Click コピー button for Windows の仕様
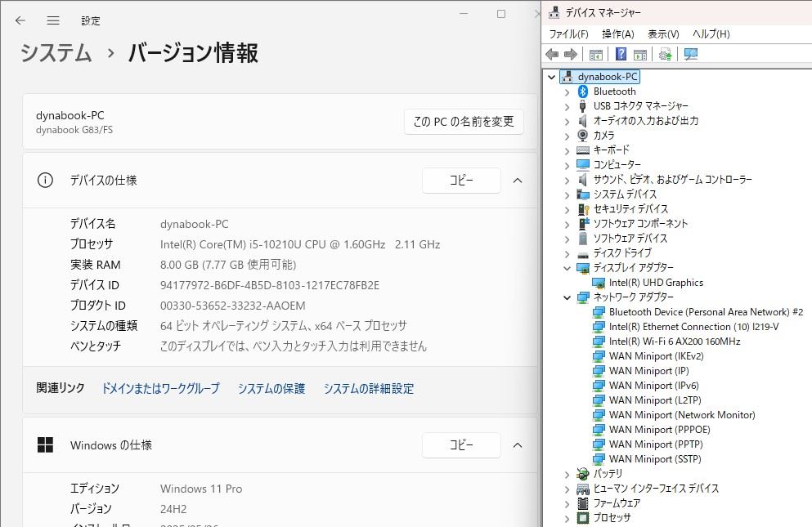The width and height of the screenshot is (812, 527). (x=461, y=445)
